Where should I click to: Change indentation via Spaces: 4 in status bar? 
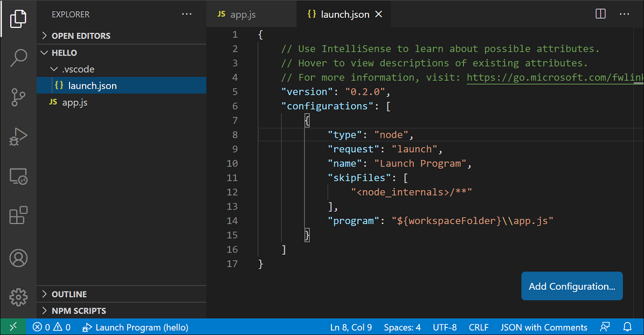point(402,327)
